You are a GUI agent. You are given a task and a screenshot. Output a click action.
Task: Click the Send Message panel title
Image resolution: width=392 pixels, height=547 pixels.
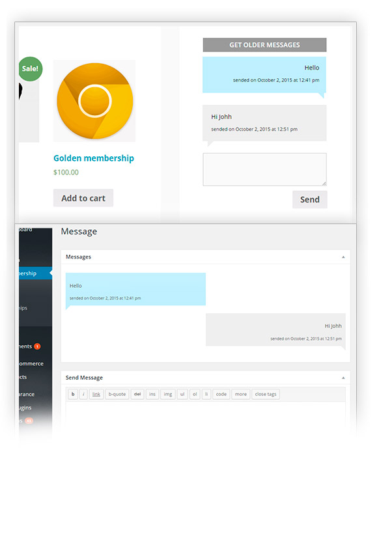pyautogui.click(x=84, y=378)
